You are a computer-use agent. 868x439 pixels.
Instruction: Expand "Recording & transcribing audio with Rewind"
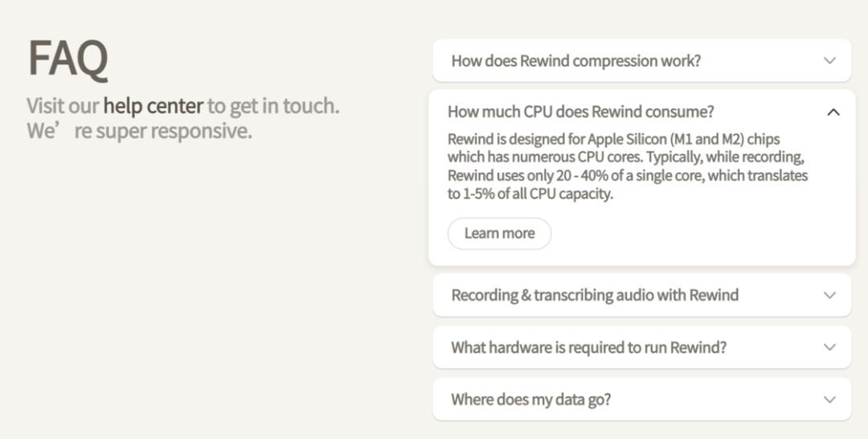pos(594,295)
